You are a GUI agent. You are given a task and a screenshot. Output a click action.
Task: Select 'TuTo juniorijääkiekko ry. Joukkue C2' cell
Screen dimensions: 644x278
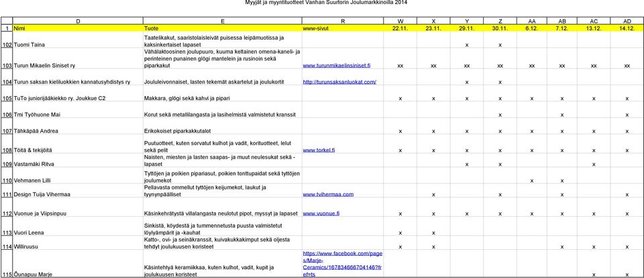tap(78, 94)
